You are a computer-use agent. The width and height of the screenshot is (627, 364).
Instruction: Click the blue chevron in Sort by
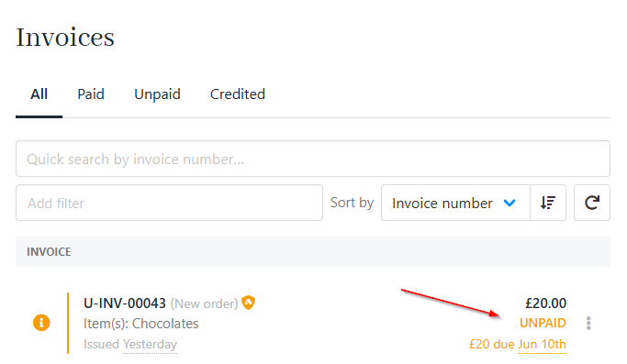509,203
